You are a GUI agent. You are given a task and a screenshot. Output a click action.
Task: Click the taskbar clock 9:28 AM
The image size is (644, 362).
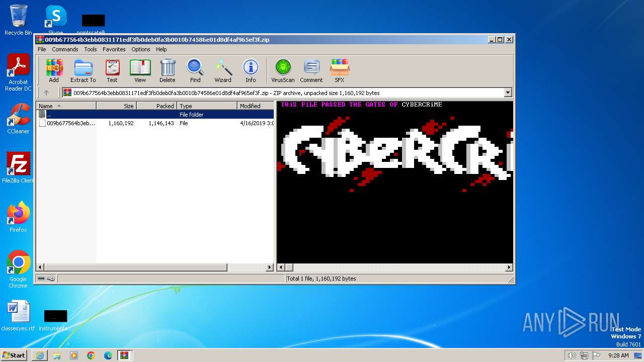pyautogui.click(x=618, y=355)
